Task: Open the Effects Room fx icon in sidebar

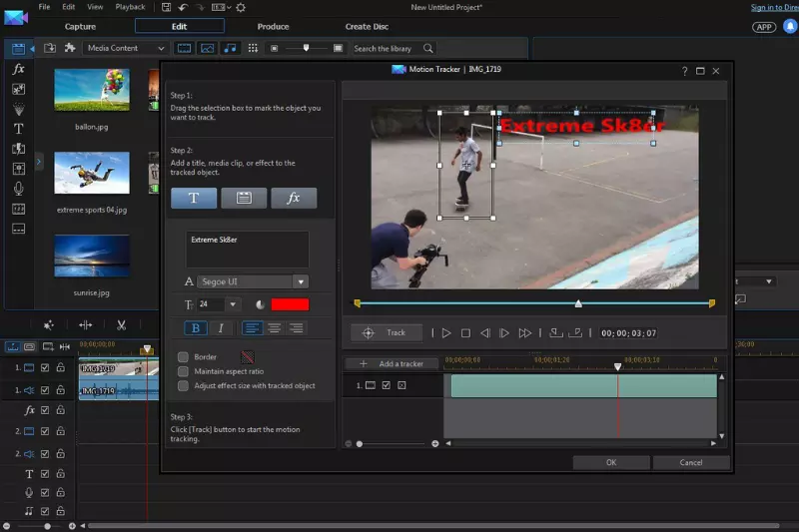Action: click(x=18, y=69)
